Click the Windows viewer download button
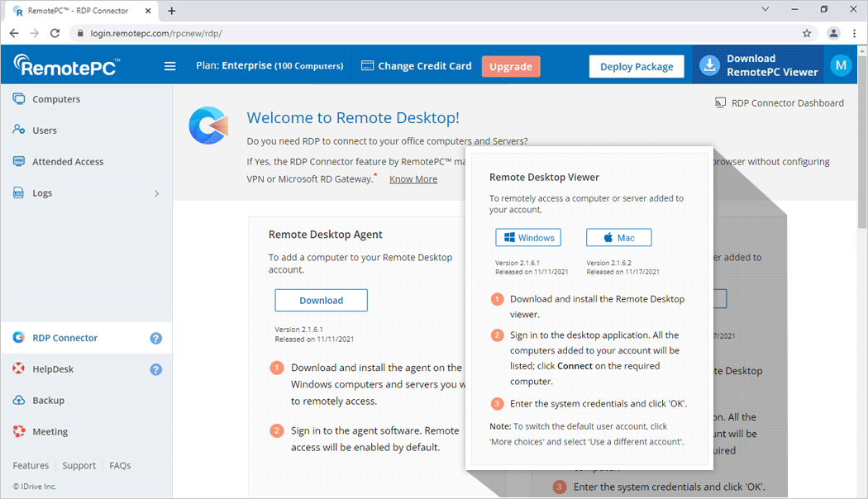 click(x=528, y=238)
